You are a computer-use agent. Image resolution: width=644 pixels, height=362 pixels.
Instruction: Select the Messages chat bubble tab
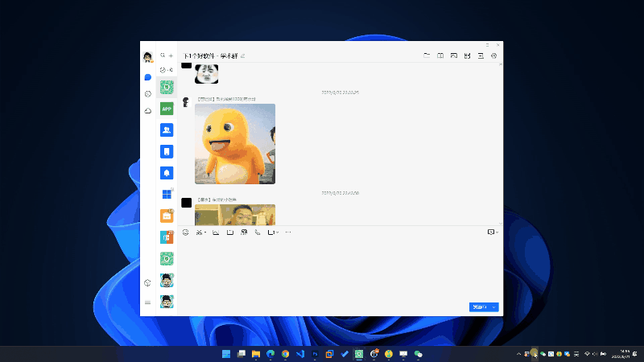(x=148, y=77)
